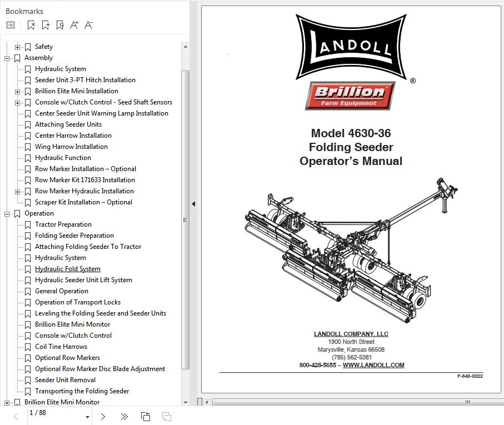The image size is (504, 425).
Task: Open Hydraulic System bookmark under Assembly
Action: pyautogui.click(x=61, y=69)
